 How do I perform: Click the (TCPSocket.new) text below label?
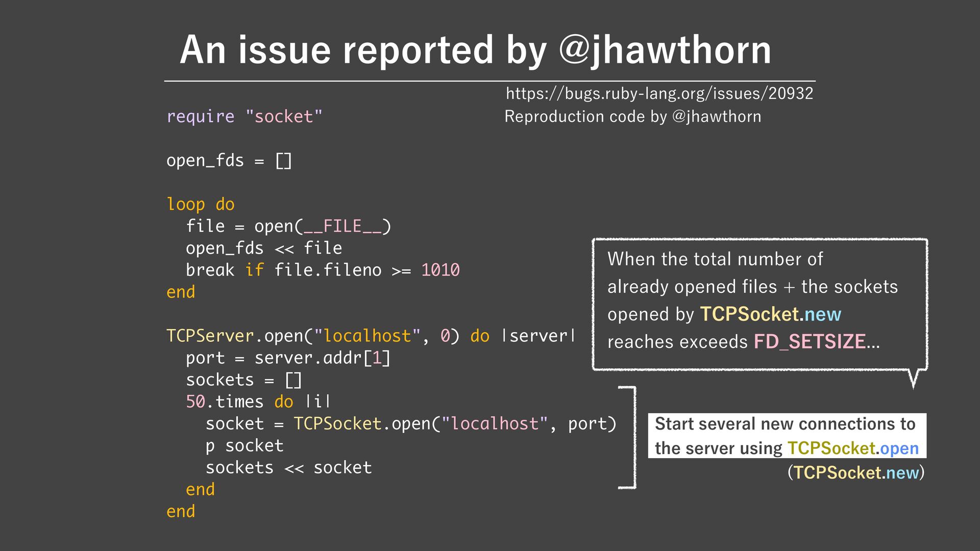pyautogui.click(x=856, y=472)
